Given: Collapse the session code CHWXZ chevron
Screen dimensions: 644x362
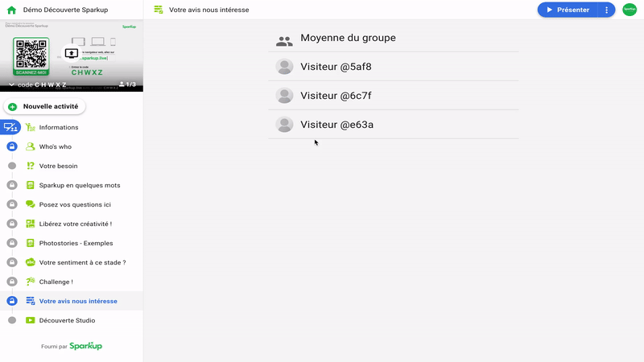Looking at the screenshot, I should pos(11,84).
